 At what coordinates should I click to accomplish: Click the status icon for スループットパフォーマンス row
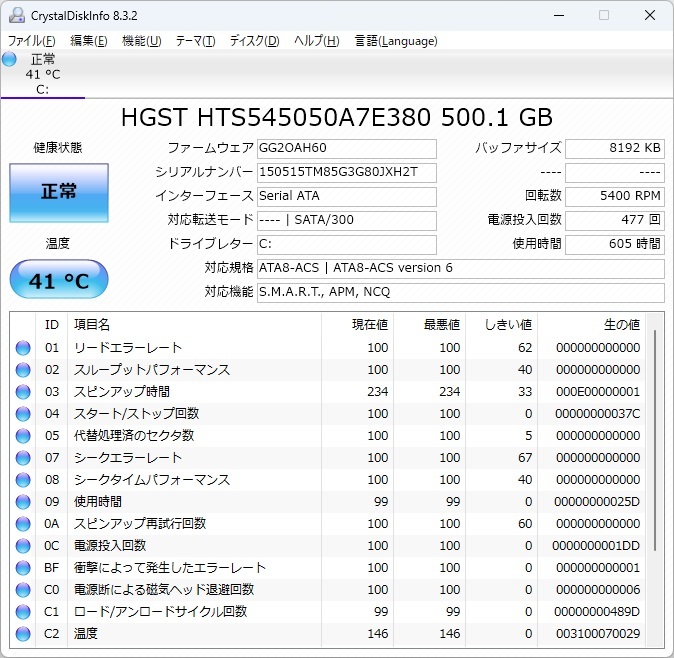(x=23, y=370)
